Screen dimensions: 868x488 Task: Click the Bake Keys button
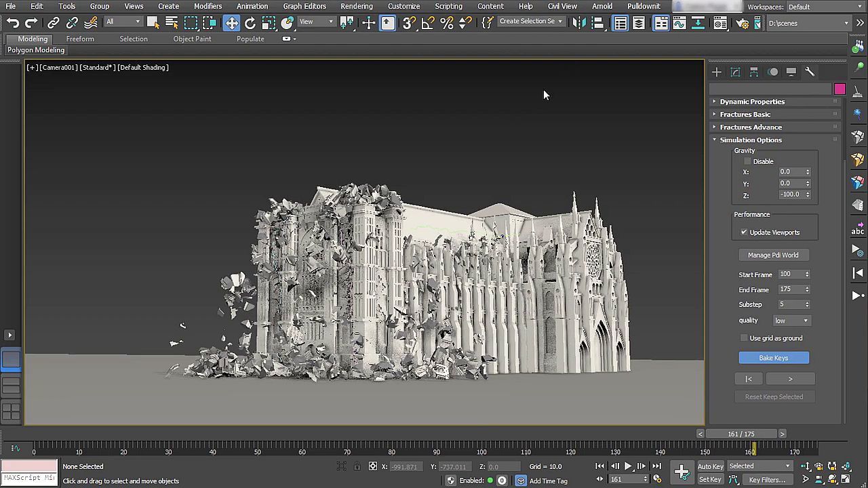[x=773, y=358]
